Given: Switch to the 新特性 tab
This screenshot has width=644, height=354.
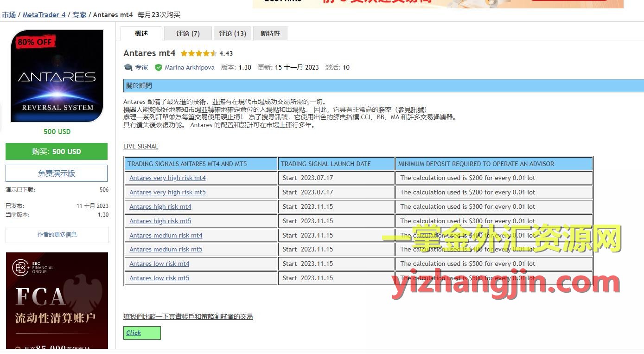Looking at the screenshot, I should coord(270,33).
